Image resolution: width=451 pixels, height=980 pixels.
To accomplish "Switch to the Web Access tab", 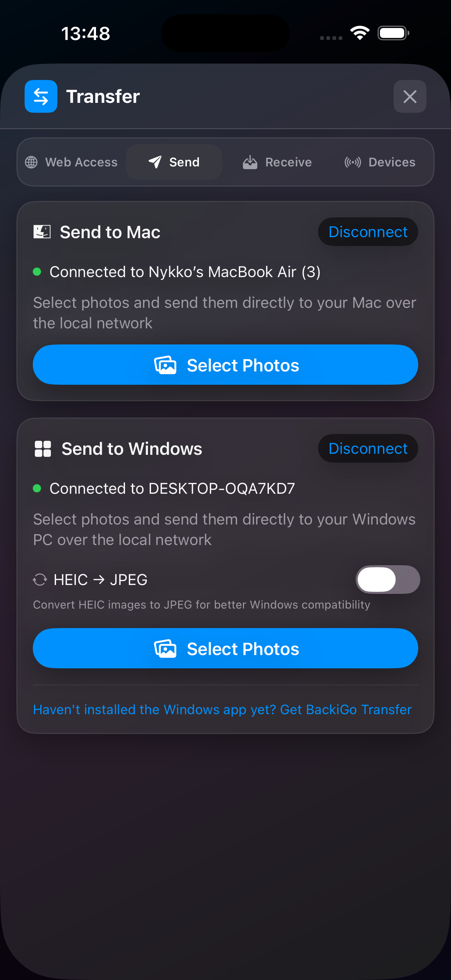I will [x=72, y=162].
